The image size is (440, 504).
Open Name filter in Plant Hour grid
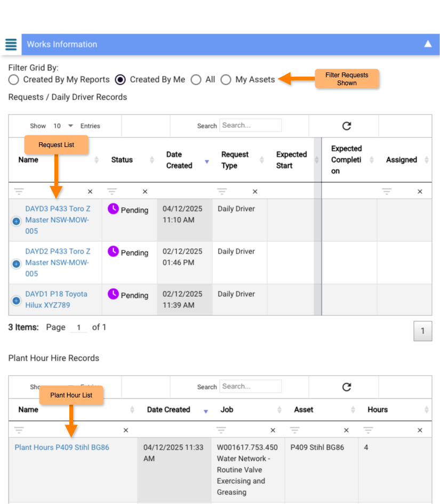point(19,430)
